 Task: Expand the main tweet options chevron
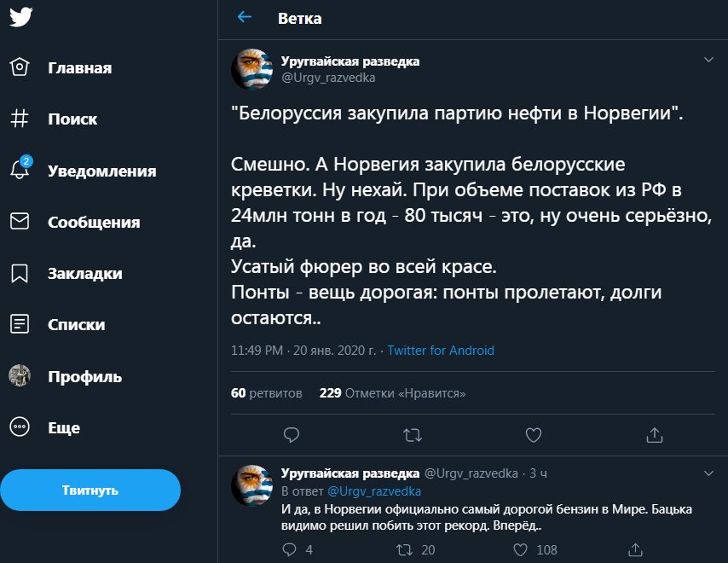coord(708,60)
